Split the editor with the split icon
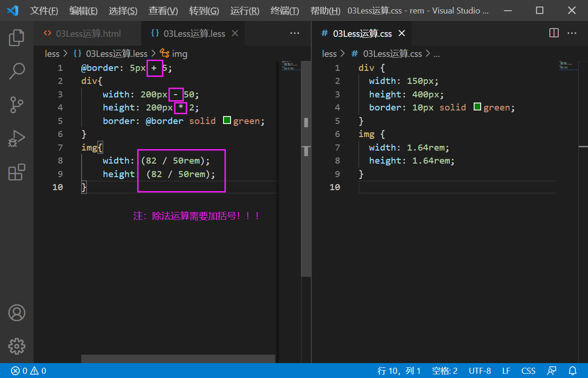The width and height of the screenshot is (588, 378). point(553,33)
